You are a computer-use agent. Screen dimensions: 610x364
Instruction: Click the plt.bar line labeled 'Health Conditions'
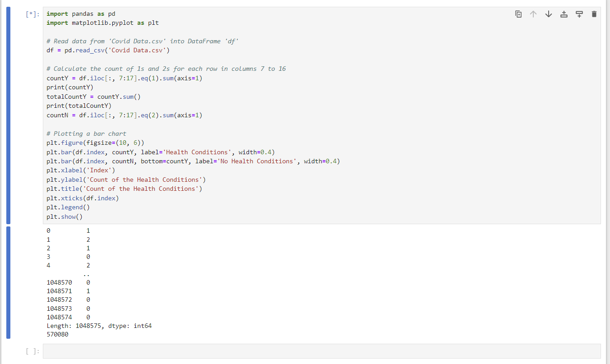point(160,152)
